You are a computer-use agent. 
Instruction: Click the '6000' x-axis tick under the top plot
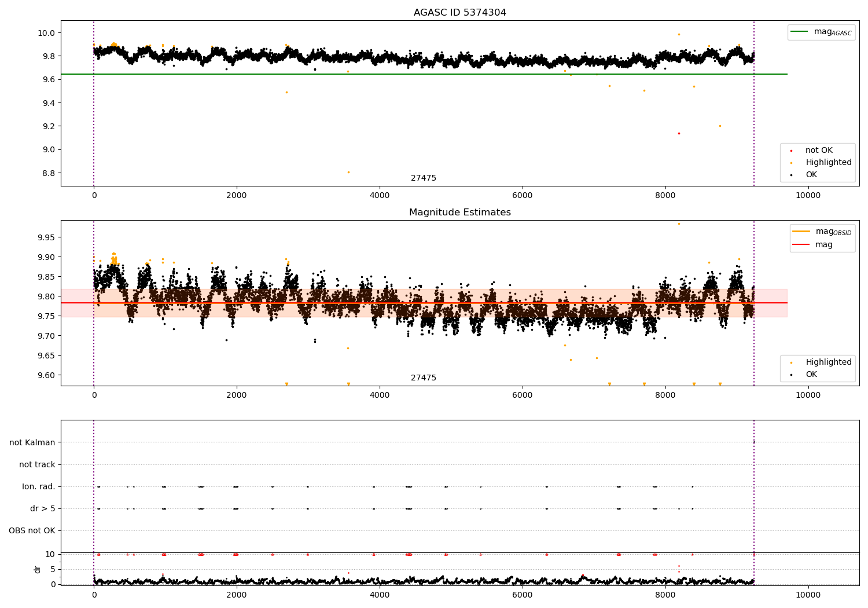point(523,196)
